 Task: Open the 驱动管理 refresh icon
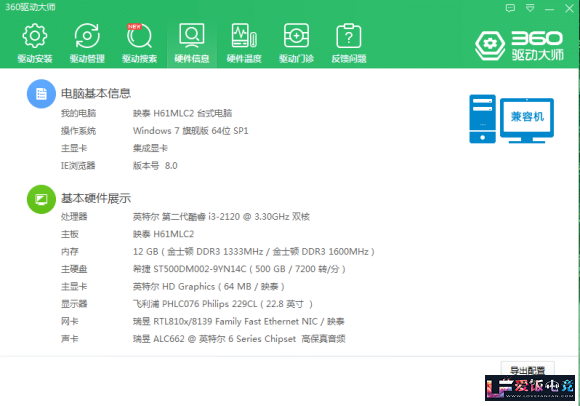87,36
